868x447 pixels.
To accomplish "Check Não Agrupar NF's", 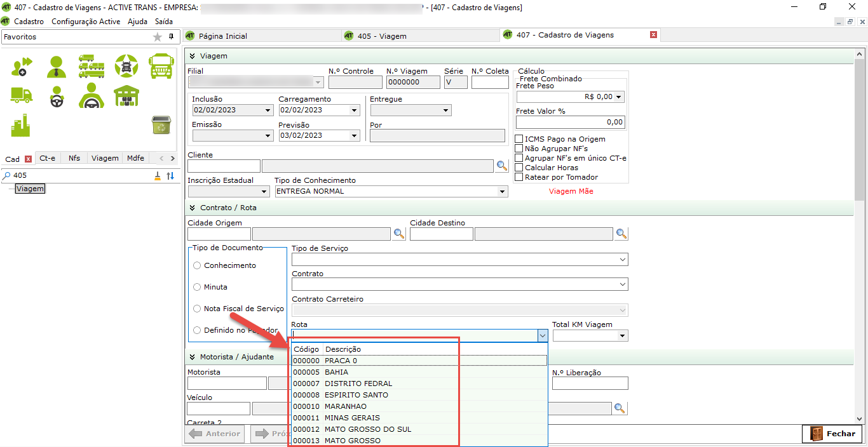I will (519, 149).
